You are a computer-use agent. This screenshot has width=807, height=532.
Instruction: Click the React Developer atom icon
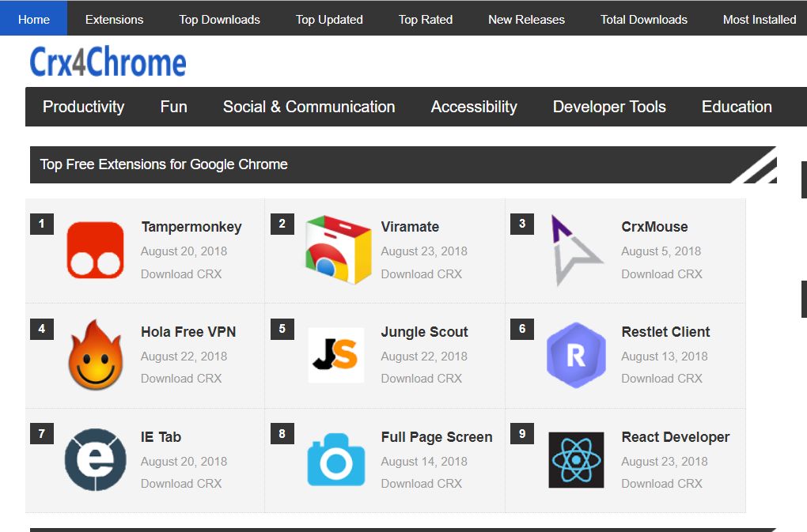coord(576,459)
